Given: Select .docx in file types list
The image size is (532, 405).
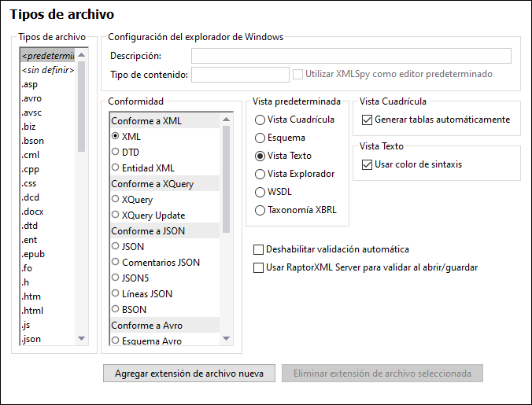Looking at the screenshot, I should coord(33,212).
